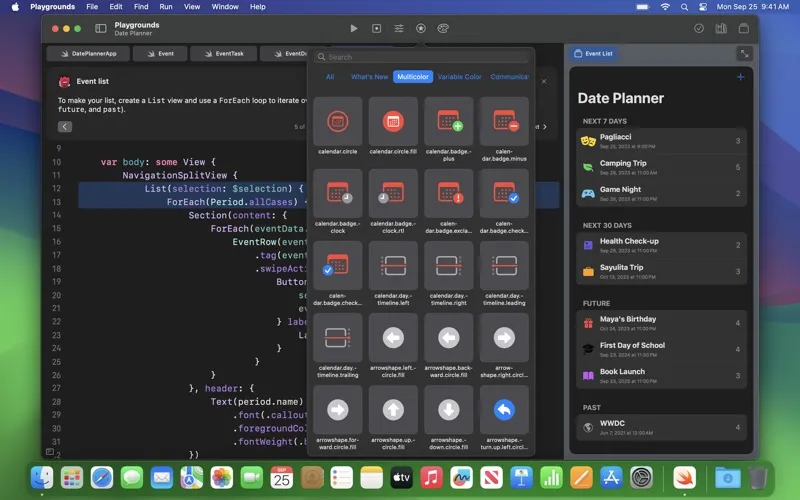Switch to the All symbols category
The width and height of the screenshot is (800, 500).
click(x=330, y=77)
